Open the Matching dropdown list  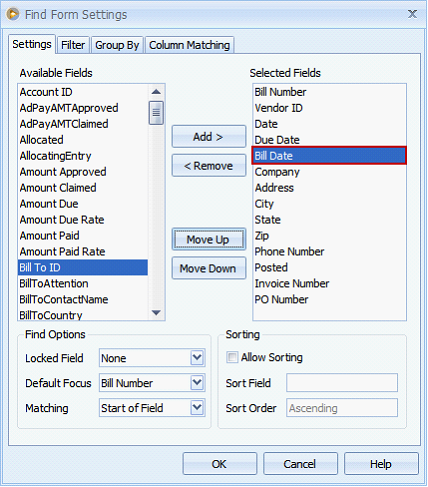(197, 408)
